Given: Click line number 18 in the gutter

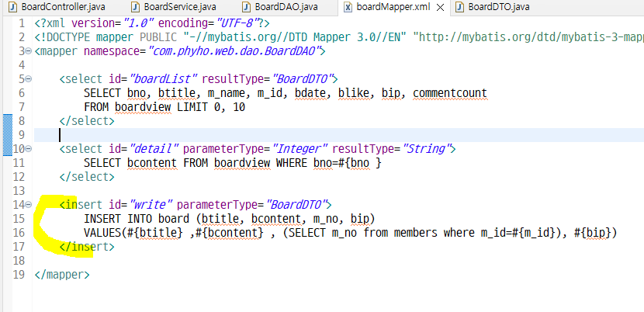Looking at the screenshot, I should [19, 260].
